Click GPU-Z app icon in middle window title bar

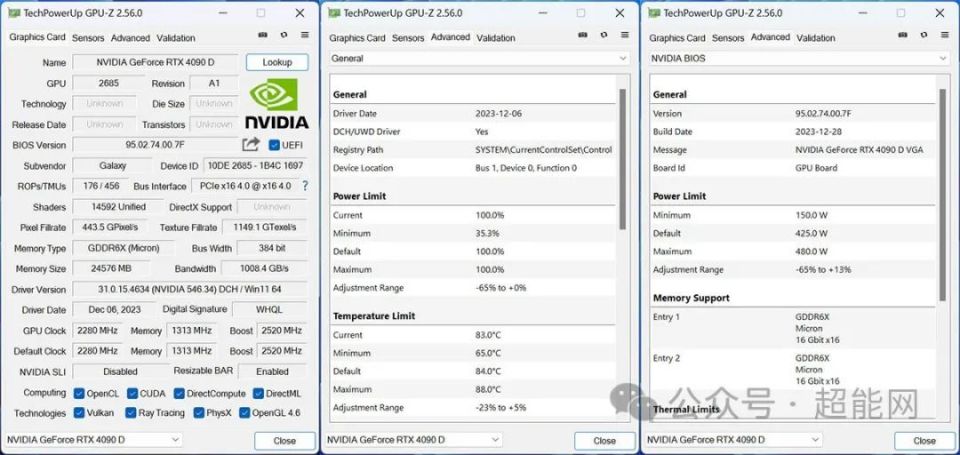(334, 13)
